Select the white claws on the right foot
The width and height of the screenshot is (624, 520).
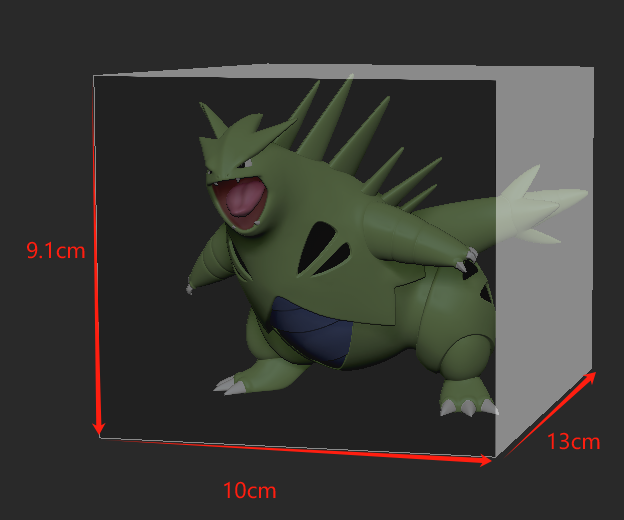[466, 407]
